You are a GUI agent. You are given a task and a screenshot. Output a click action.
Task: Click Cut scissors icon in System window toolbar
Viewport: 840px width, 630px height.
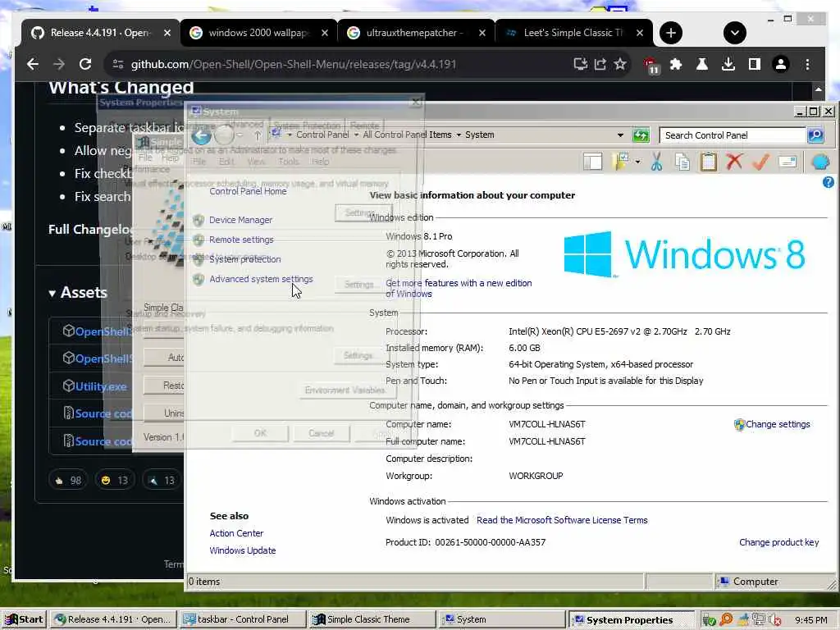(656, 162)
